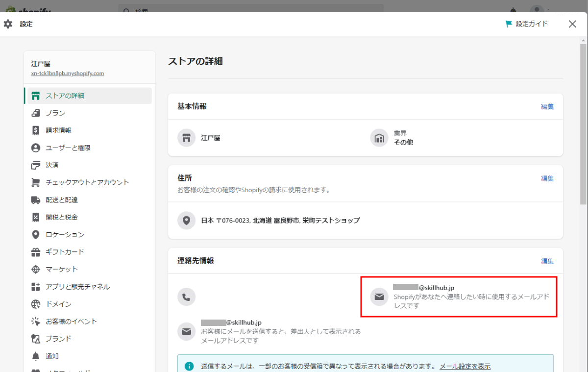This screenshot has height=372, width=588.
Task: Click the ギフトカード gift icon
Action: [36, 252]
